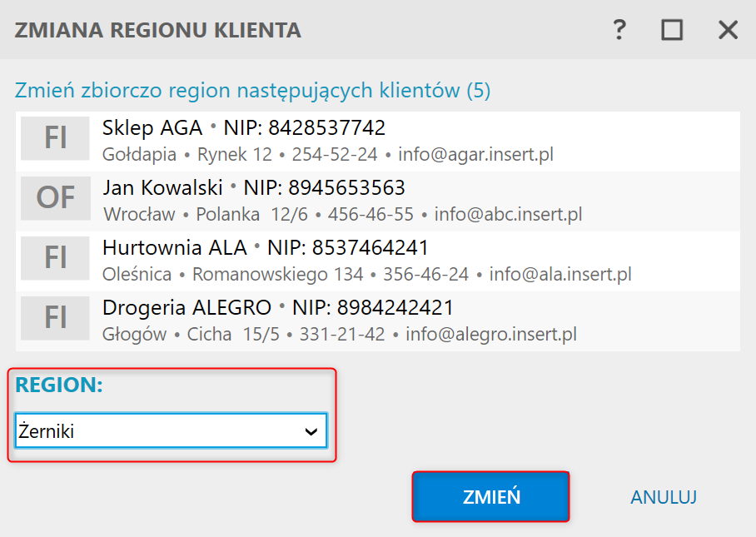Click the FI badge for Sklep AGA
Image resolution: width=756 pixels, height=537 pixels.
56,138
